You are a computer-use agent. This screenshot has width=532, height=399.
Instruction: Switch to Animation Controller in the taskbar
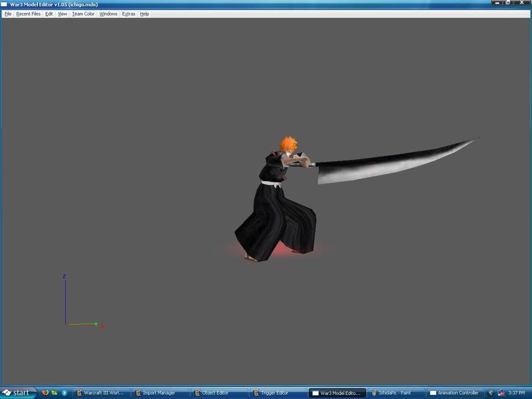[455, 393]
